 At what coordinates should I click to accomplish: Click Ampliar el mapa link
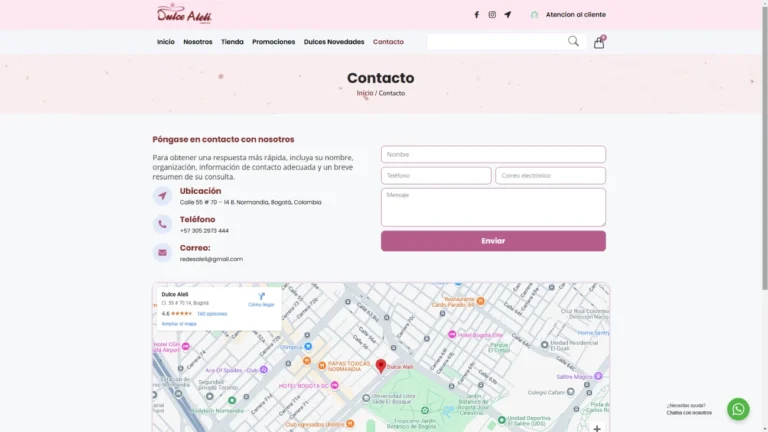pyautogui.click(x=179, y=324)
